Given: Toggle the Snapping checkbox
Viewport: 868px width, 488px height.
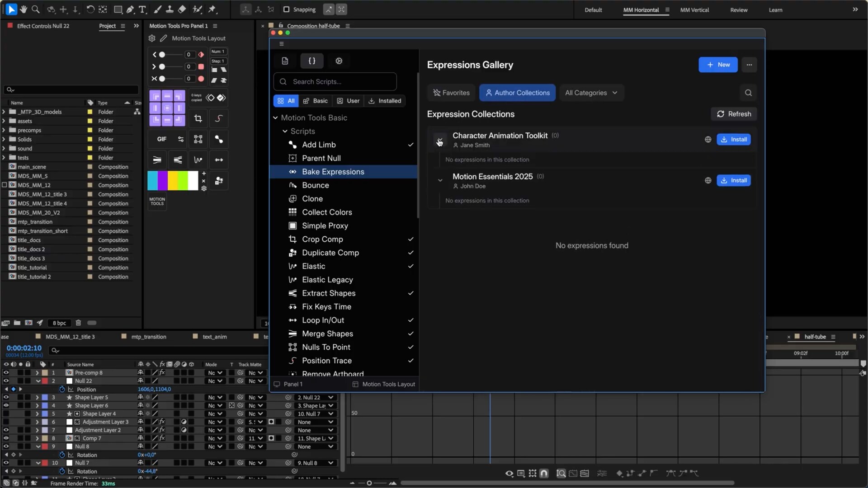Looking at the screenshot, I should click(286, 9).
